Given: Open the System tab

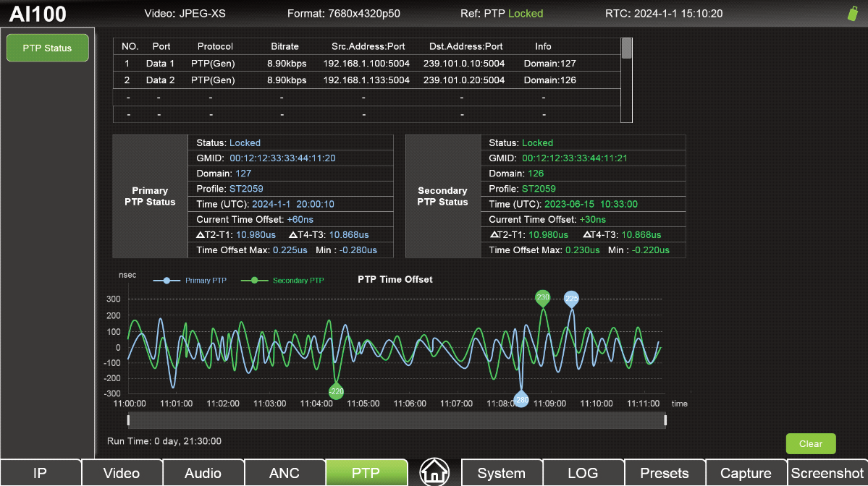Looking at the screenshot, I should pos(501,473).
